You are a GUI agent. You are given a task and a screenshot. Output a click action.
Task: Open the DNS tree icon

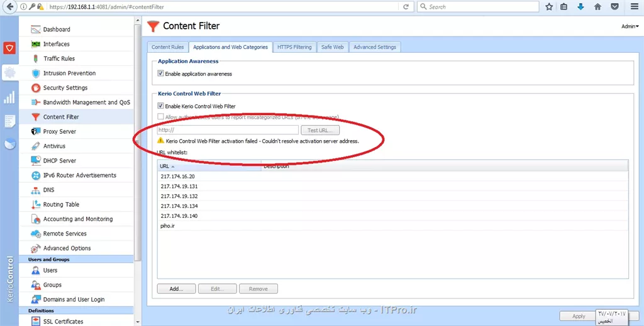[x=36, y=190]
